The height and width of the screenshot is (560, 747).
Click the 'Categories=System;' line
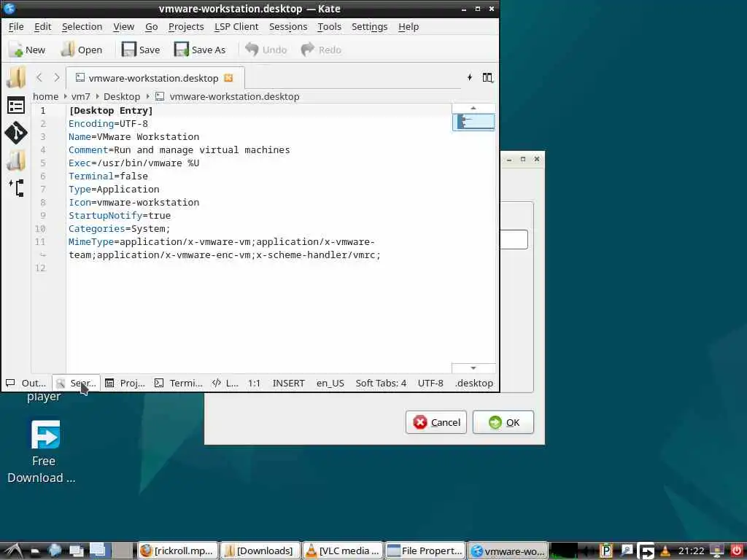[x=119, y=228]
